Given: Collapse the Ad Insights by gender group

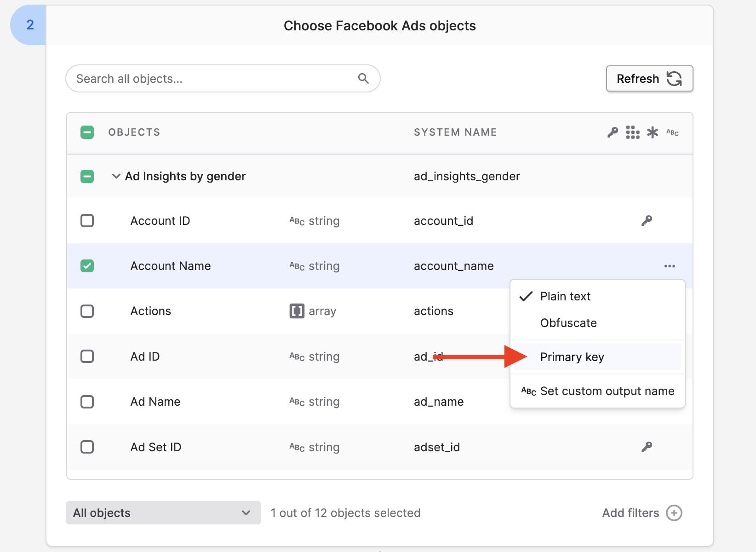Looking at the screenshot, I should click(116, 176).
